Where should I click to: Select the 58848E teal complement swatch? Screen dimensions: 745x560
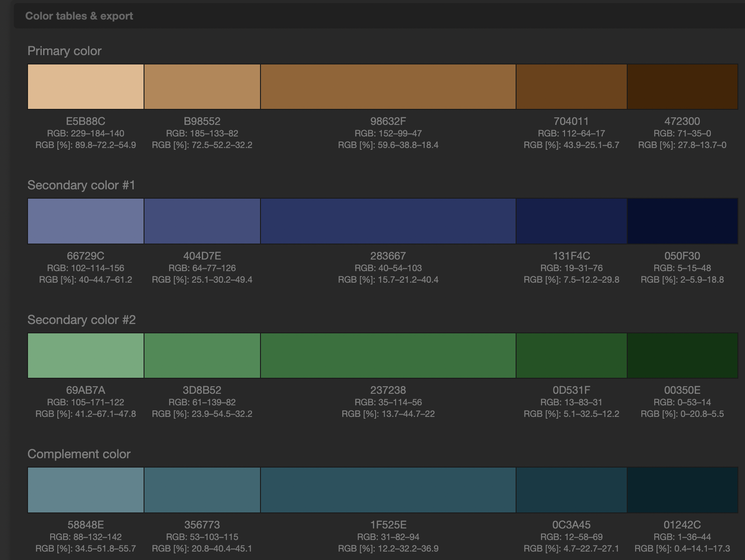pyautogui.click(x=85, y=490)
